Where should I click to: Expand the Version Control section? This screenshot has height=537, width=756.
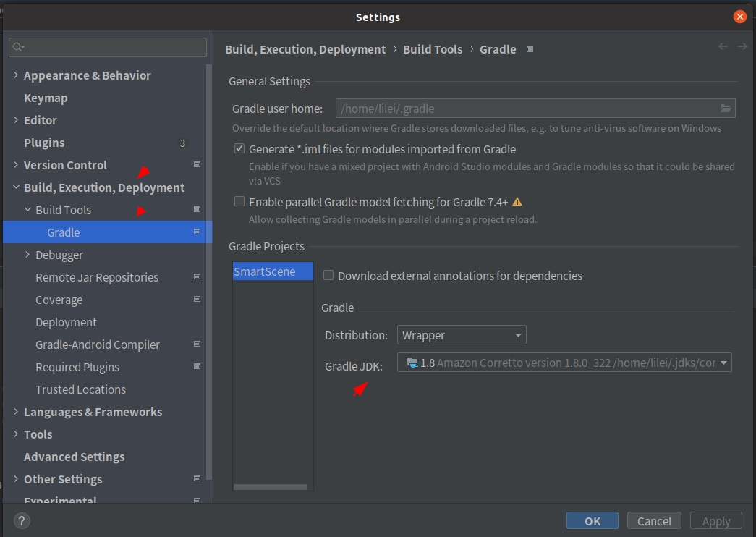[16, 164]
